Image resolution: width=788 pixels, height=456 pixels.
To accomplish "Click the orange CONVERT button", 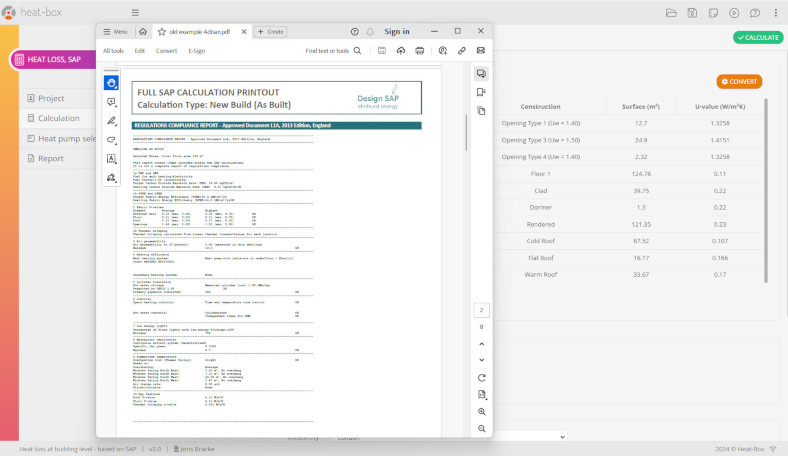I will (x=739, y=81).
